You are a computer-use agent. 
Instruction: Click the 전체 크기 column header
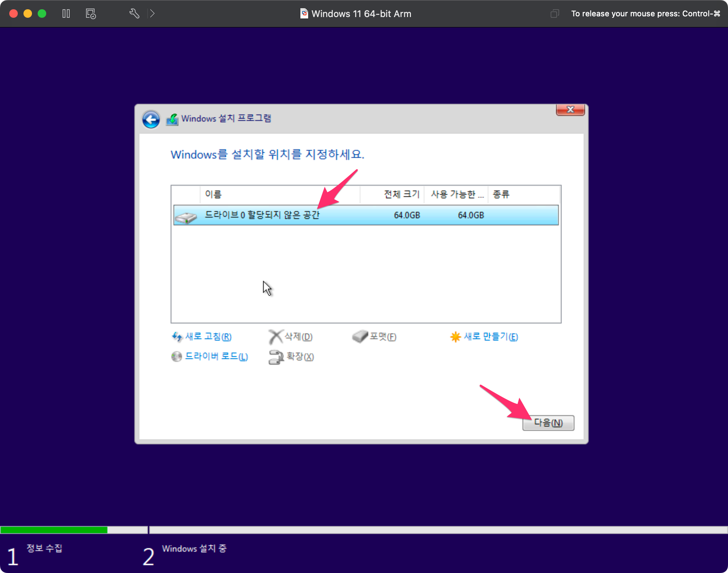(x=402, y=194)
